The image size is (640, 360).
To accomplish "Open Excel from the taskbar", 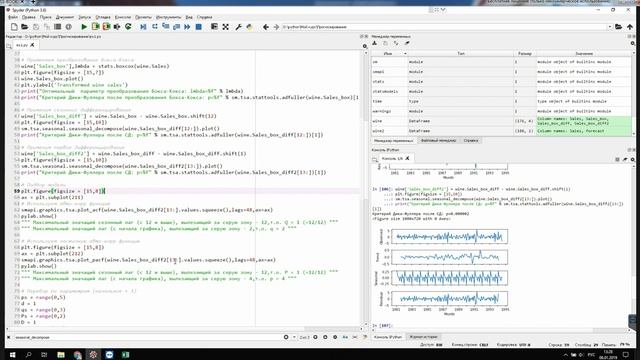I will (x=125, y=354).
